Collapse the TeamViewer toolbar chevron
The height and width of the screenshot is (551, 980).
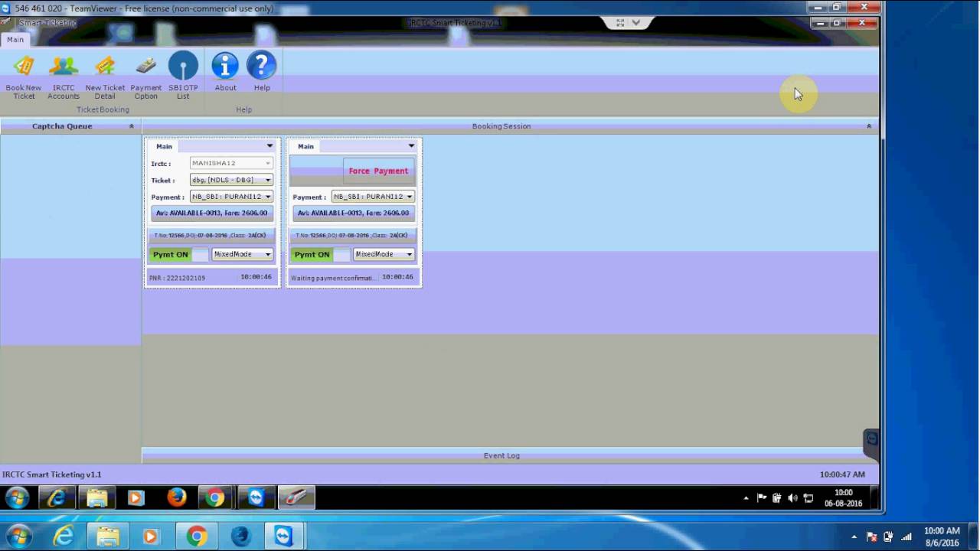pyautogui.click(x=635, y=23)
